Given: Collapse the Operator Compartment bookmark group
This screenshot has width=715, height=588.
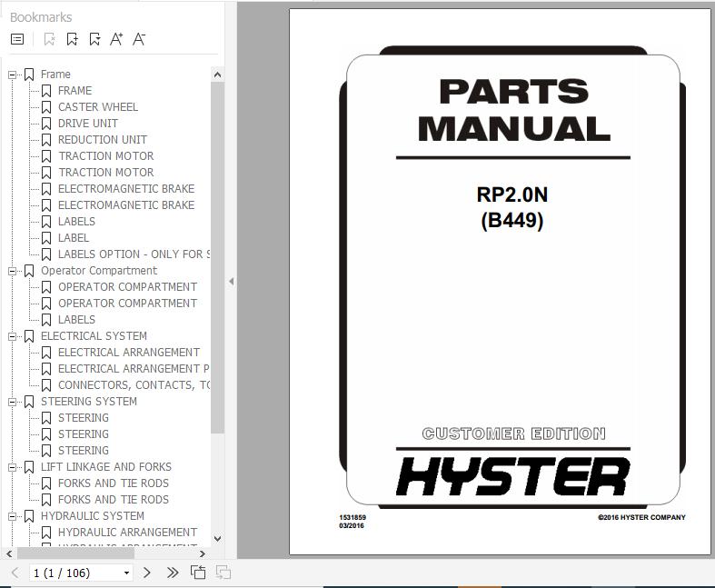Looking at the screenshot, I should point(13,271).
